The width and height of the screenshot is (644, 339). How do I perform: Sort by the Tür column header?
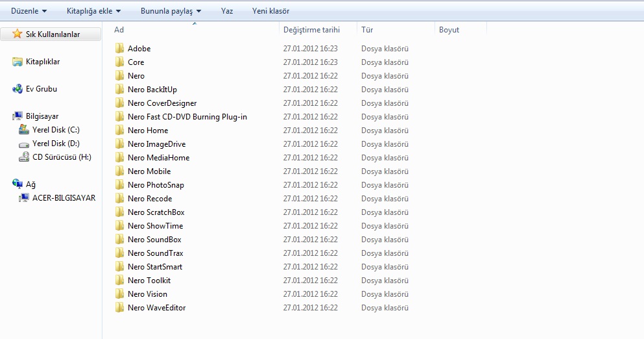pos(367,30)
